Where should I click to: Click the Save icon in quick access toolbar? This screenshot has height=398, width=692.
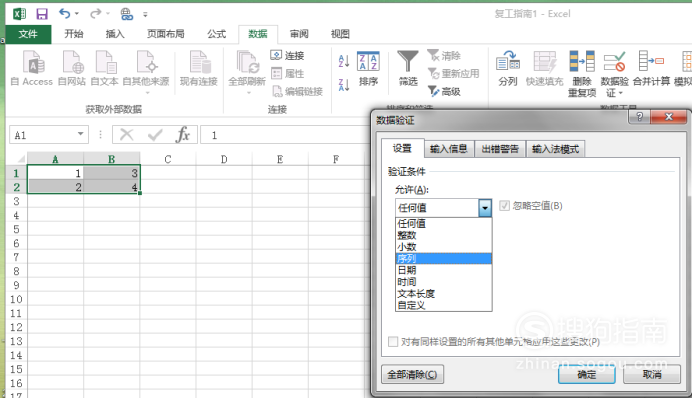[42, 14]
